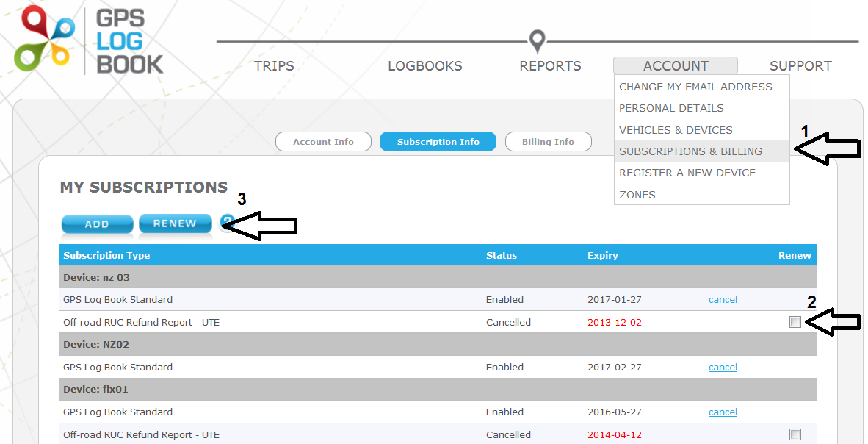868x444 pixels.
Task: Click the GPS Log Book logo
Action: (89, 40)
